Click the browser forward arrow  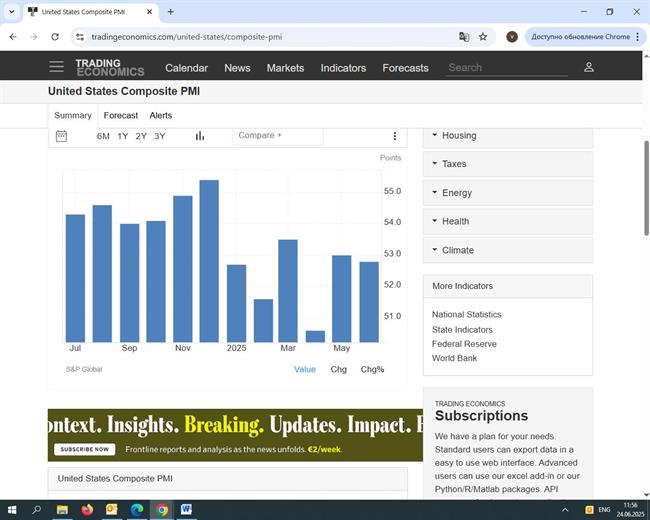34,37
